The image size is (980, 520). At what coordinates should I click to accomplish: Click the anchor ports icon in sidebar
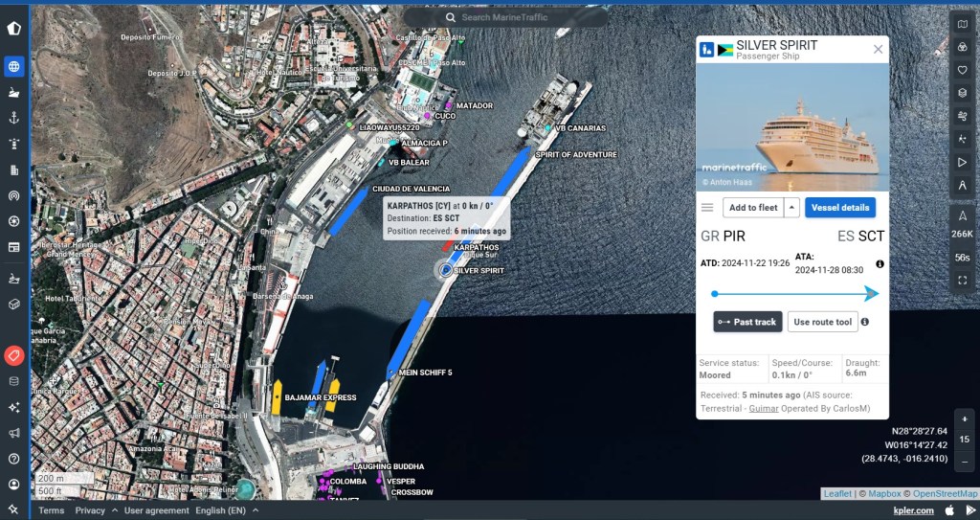pos(13,118)
